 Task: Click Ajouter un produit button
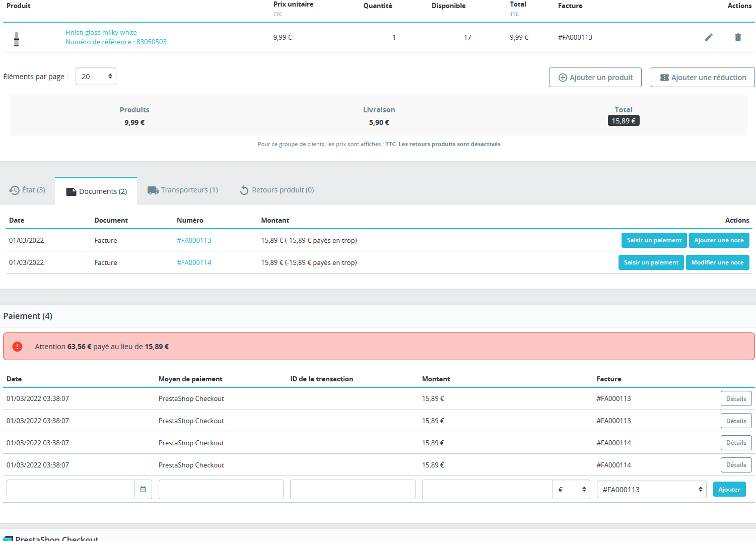pos(595,78)
